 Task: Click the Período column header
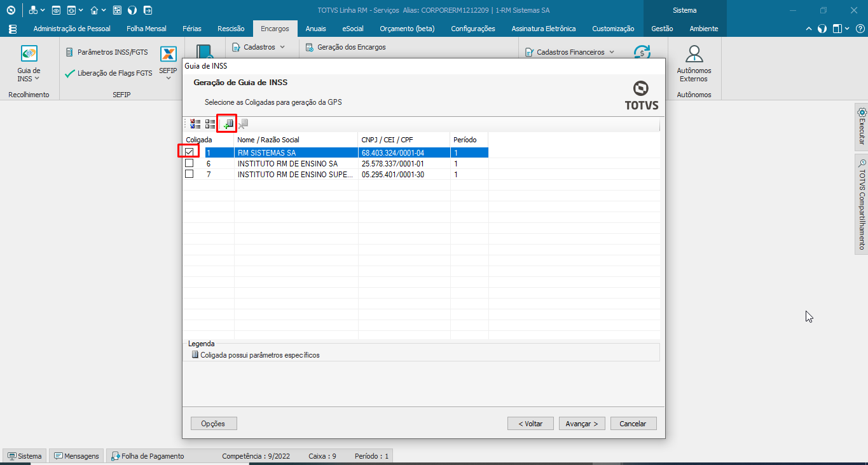(x=469, y=140)
